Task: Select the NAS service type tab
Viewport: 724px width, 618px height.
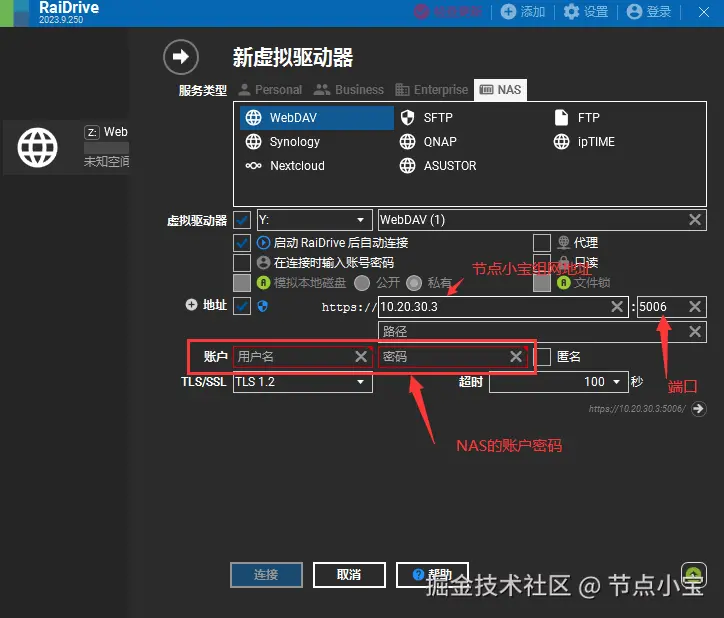Action: 500,90
